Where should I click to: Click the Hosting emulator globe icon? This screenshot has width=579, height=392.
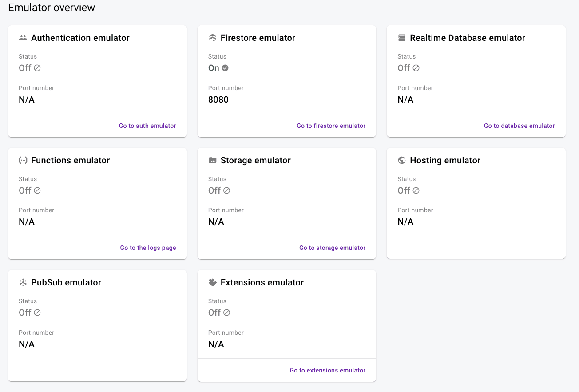(402, 161)
